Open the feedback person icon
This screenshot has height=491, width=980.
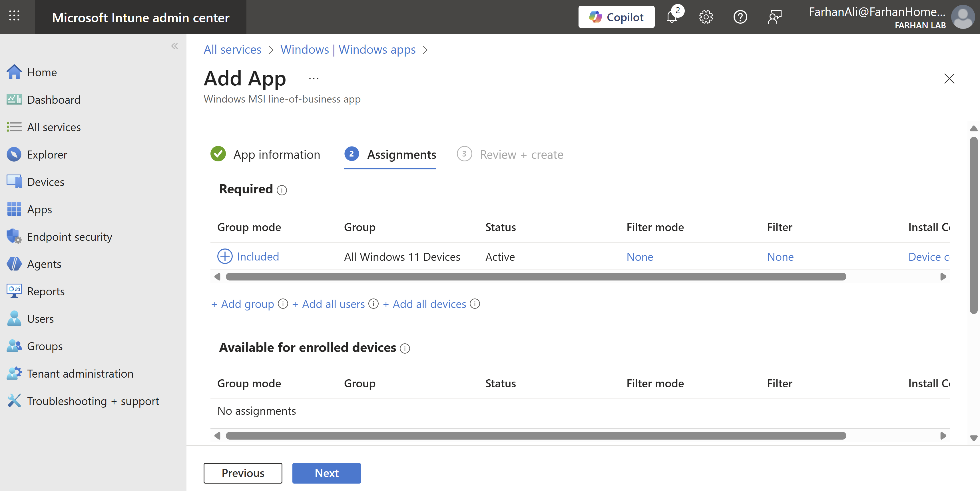click(x=774, y=17)
